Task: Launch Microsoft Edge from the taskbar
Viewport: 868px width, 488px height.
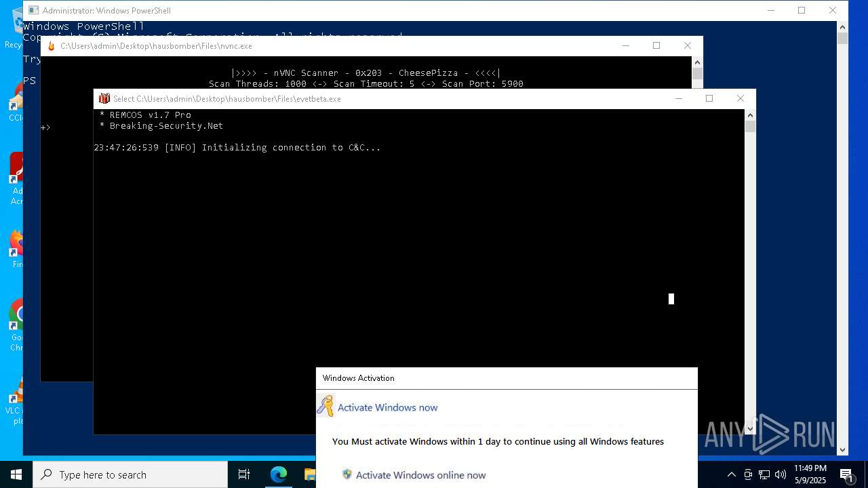Action: [279, 474]
